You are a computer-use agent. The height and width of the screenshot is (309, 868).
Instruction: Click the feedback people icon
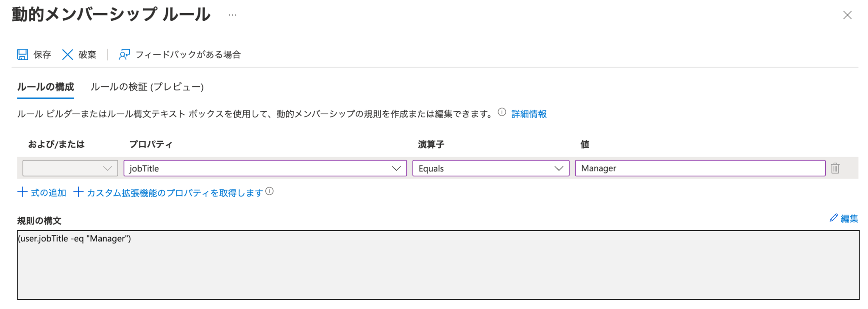click(x=123, y=54)
